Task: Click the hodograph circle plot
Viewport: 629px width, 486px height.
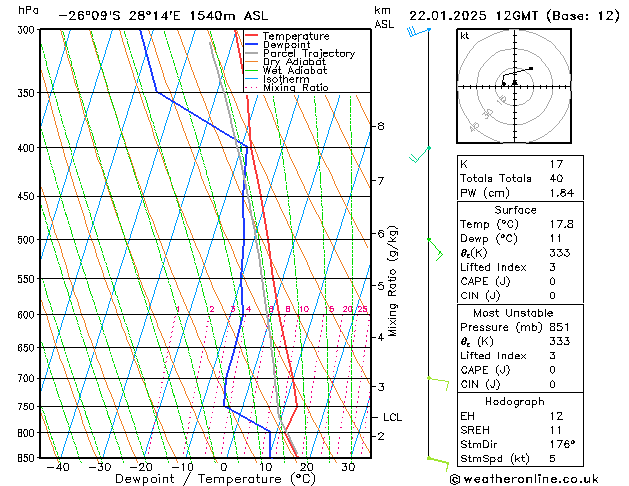Action: (x=513, y=84)
